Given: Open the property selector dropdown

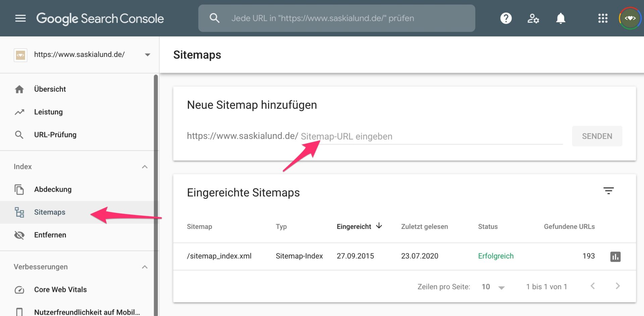Looking at the screenshot, I should (x=147, y=55).
